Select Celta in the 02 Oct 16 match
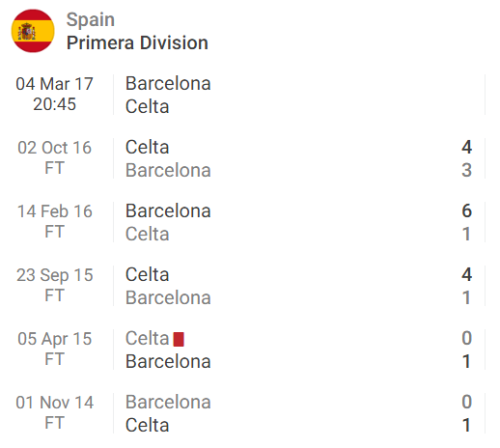 point(147,147)
